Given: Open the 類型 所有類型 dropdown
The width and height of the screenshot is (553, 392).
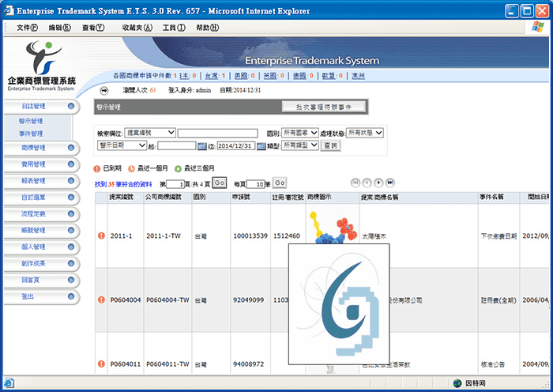Looking at the screenshot, I should 300,145.
